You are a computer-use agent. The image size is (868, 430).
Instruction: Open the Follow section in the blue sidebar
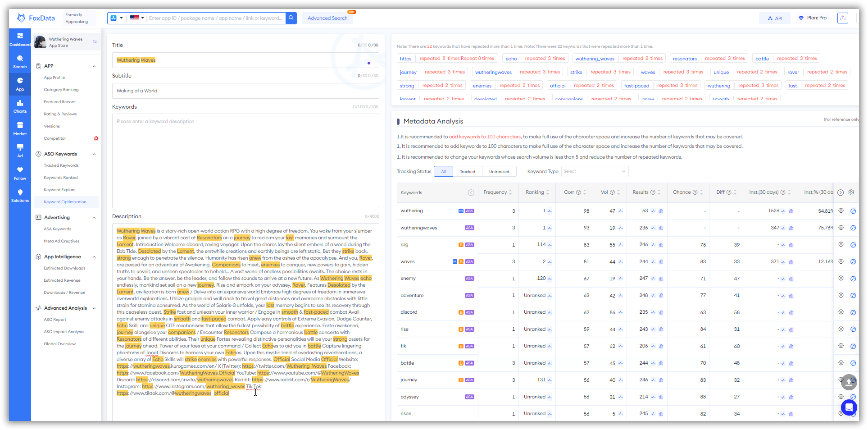[20, 174]
